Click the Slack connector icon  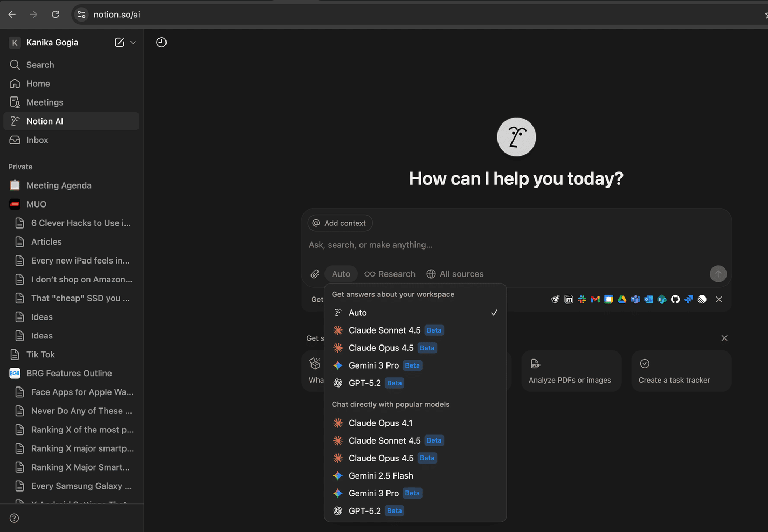click(x=582, y=299)
